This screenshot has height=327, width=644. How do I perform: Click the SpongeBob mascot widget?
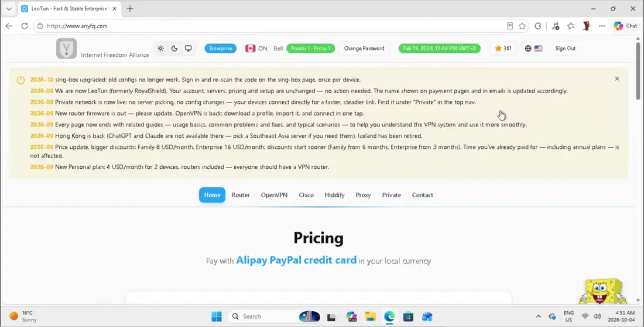tap(602, 291)
